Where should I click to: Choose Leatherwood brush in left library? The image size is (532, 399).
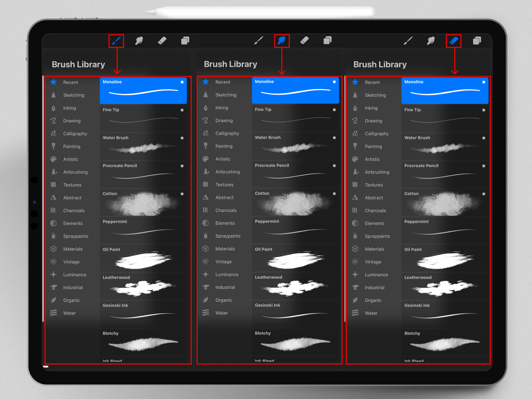tap(143, 286)
